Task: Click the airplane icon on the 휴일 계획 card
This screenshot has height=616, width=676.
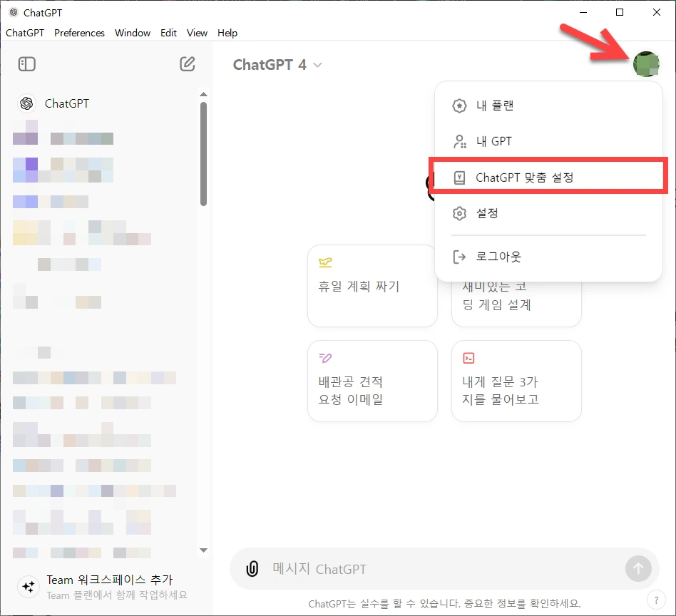Action: 325,262
